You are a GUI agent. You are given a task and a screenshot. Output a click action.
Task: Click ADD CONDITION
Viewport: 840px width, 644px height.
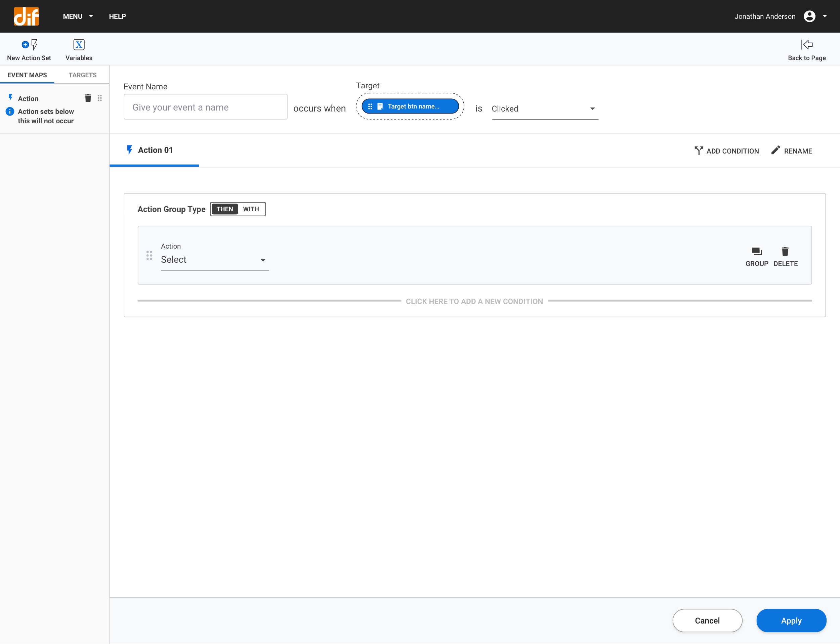point(726,151)
